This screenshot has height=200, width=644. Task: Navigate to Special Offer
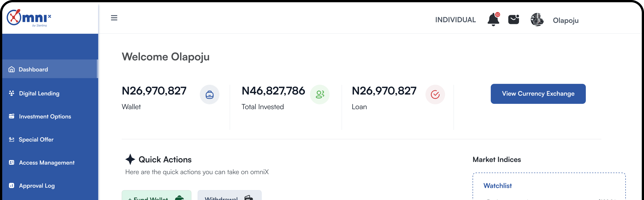[36, 139]
